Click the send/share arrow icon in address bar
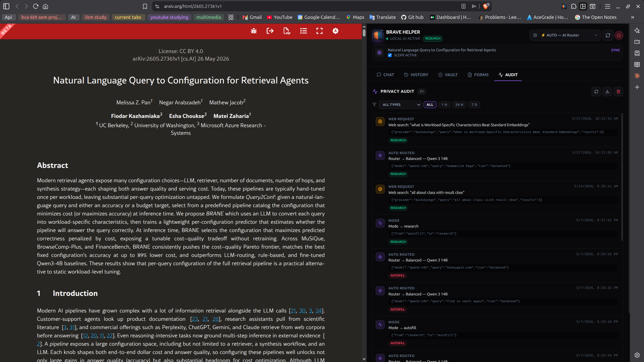Viewport: 644px width, 362px height. click(x=474, y=6)
